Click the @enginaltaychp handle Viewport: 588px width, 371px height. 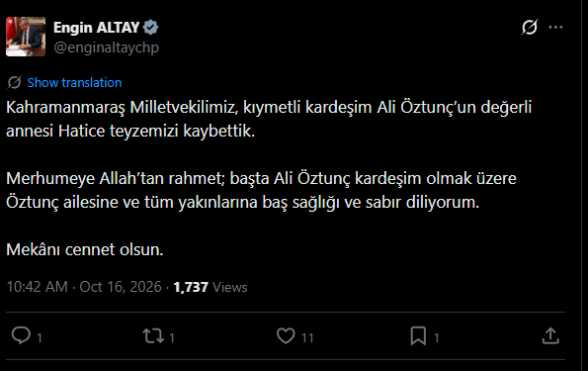pos(106,47)
